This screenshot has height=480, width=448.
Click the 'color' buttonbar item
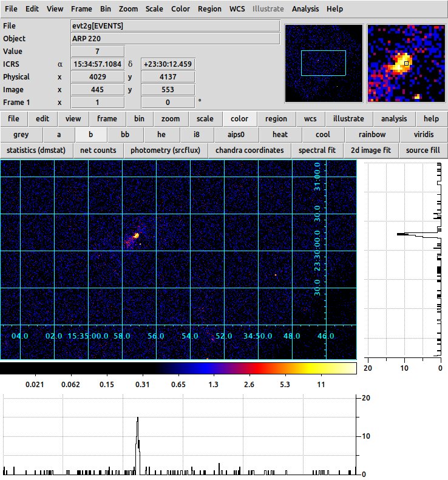pyautogui.click(x=239, y=119)
